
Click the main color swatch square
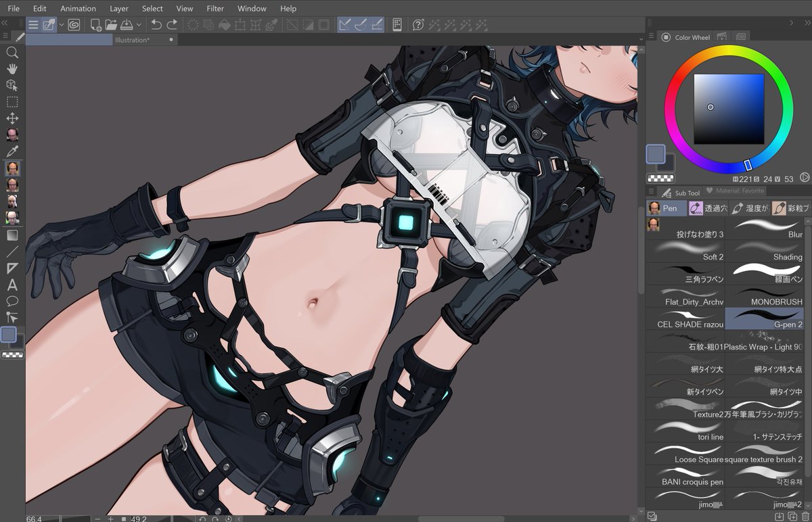[655, 154]
